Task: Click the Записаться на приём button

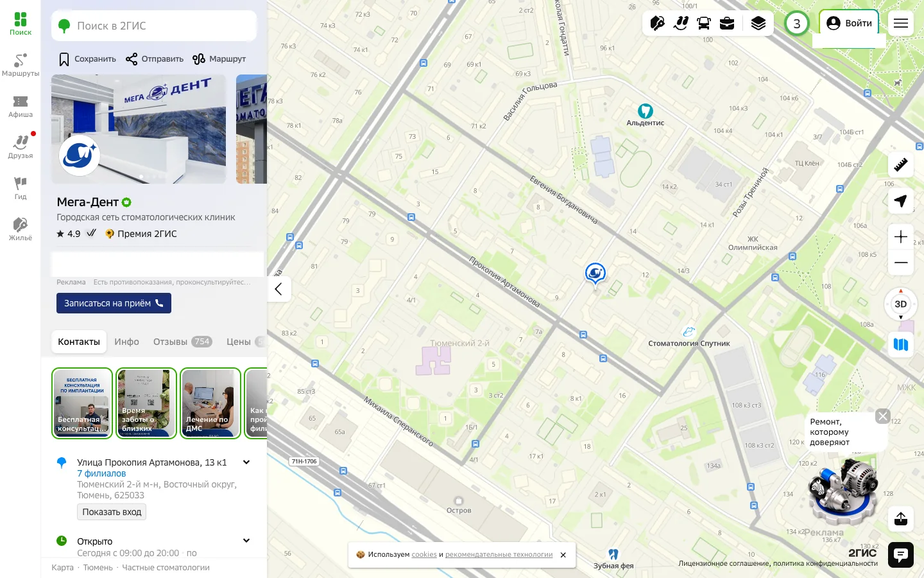Action: [114, 303]
